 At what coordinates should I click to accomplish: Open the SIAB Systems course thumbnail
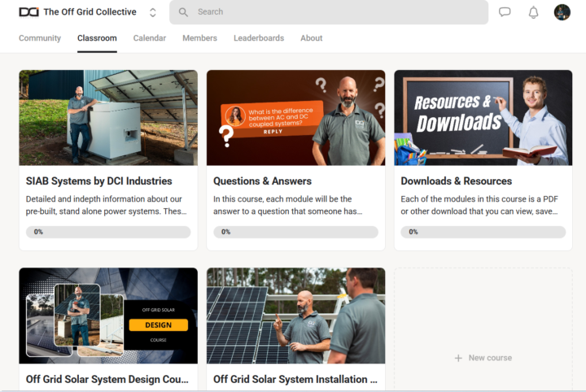click(108, 118)
